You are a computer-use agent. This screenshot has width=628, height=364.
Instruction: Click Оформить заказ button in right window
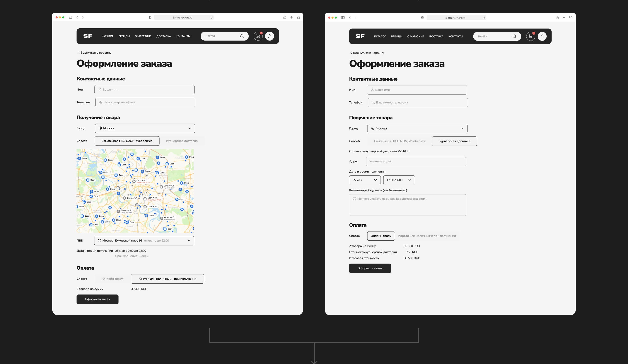370,268
